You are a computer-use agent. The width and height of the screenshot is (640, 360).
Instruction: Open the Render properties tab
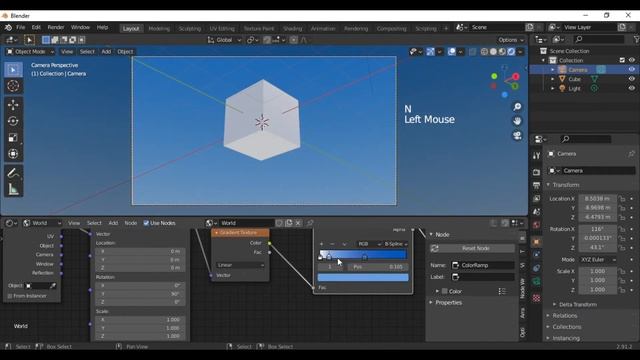coord(536,172)
